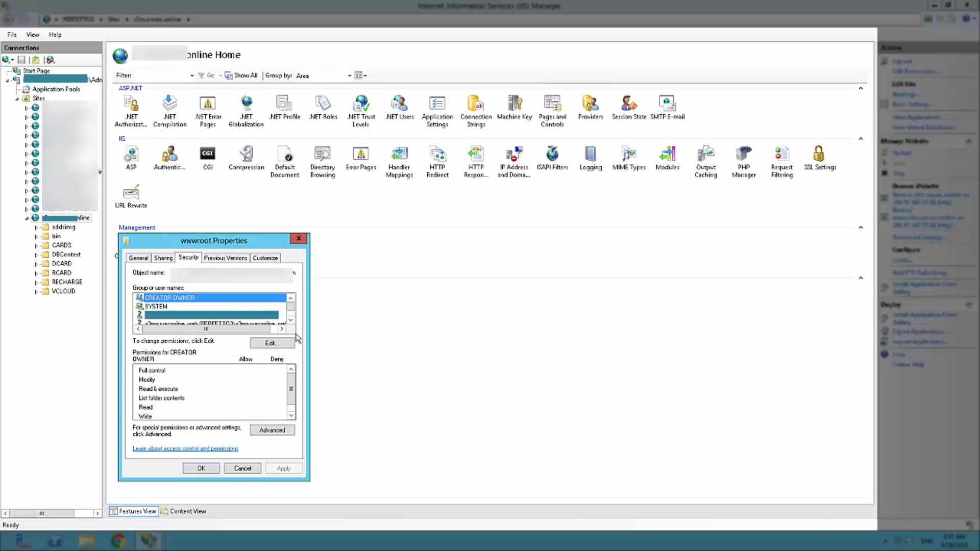Collapse the IIS section chevron
Image resolution: width=980 pixels, height=551 pixels.
(861, 139)
